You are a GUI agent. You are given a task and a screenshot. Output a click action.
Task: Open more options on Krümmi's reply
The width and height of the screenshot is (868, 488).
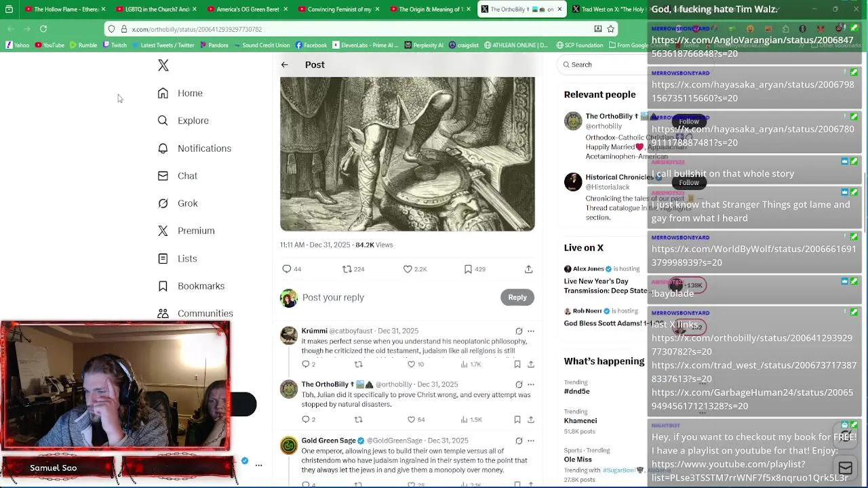pyautogui.click(x=531, y=331)
